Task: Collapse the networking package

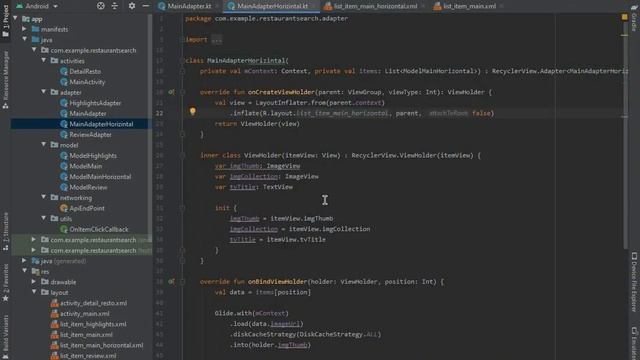Action: 44,198
